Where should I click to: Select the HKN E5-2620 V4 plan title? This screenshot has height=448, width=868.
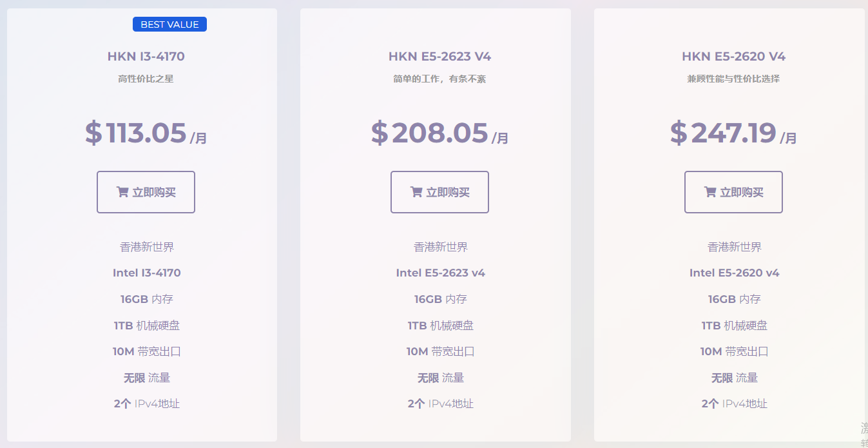point(734,57)
